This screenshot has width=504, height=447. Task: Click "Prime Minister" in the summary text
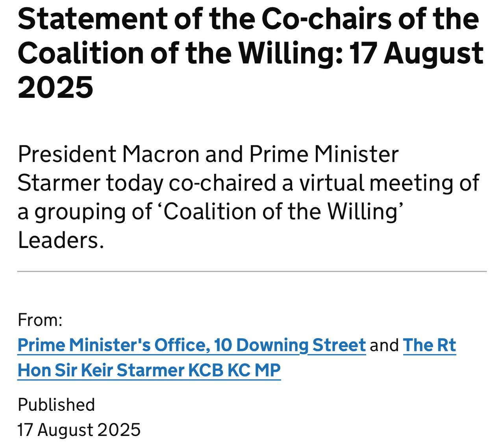(324, 154)
